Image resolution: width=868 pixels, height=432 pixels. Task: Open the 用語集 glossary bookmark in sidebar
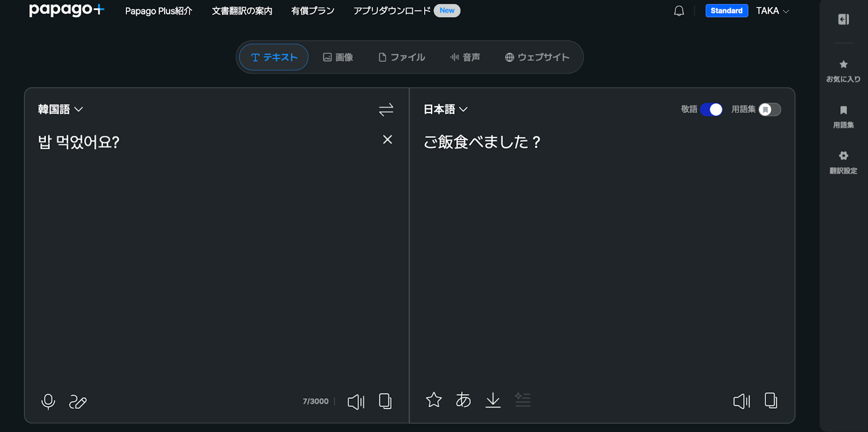[843, 117]
